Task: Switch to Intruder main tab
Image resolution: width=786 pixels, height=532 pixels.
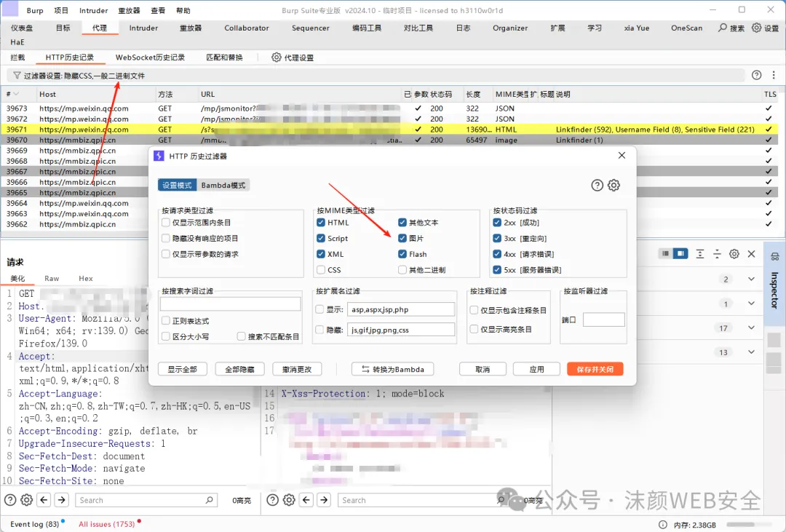Action: click(143, 28)
